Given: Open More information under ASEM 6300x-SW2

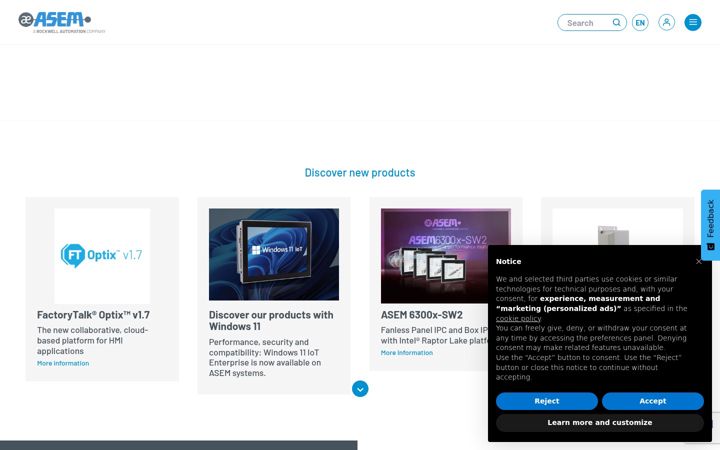Looking at the screenshot, I should point(406,353).
